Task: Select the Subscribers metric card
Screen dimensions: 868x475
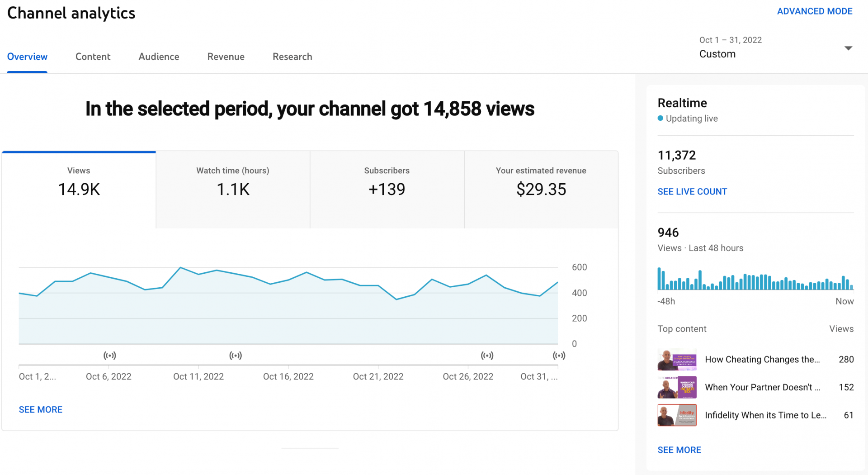Action: coord(387,189)
